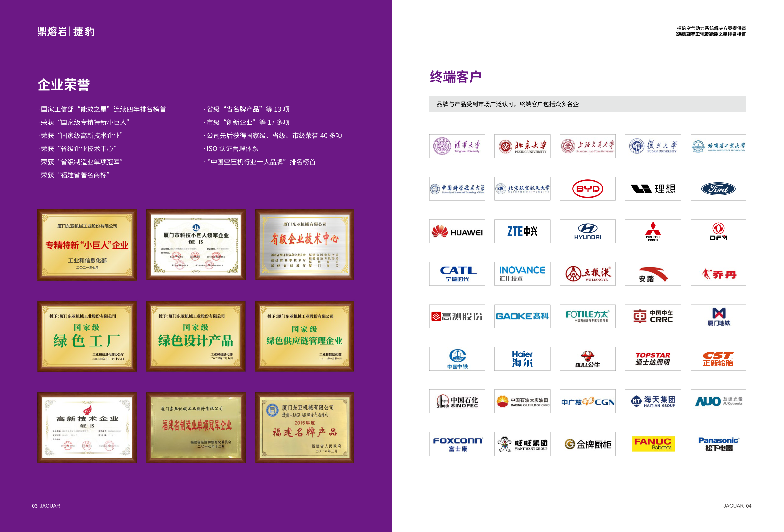Screen dimensions: 784x532
Task: Click the Harbin Institute of Technology logo
Action: tap(718, 146)
